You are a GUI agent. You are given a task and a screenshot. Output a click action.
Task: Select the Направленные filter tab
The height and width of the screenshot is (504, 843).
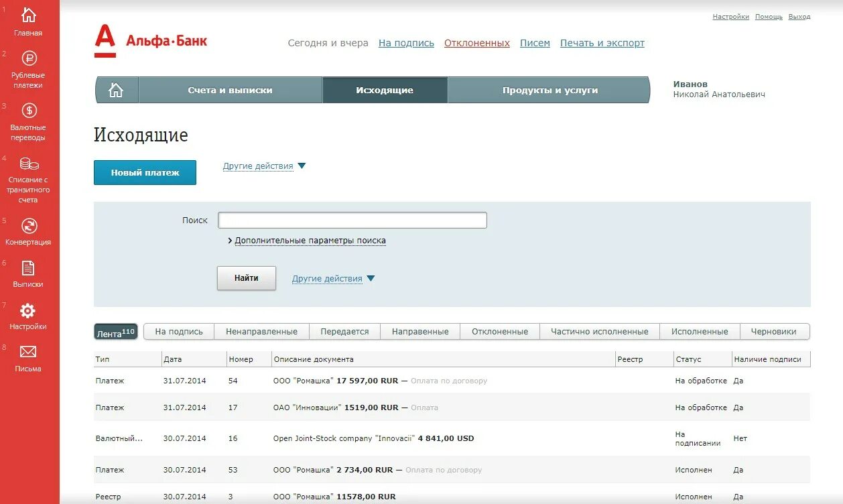(420, 332)
